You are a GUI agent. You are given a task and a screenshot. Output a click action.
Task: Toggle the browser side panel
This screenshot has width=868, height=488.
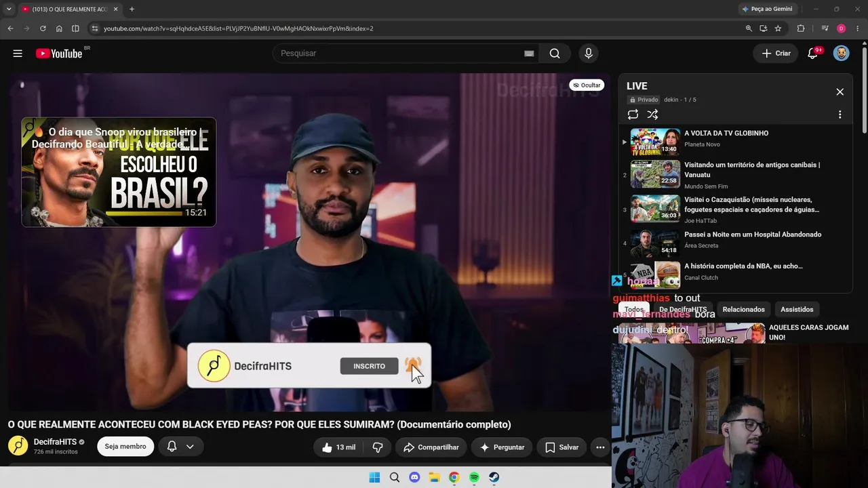tap(75, 28)
